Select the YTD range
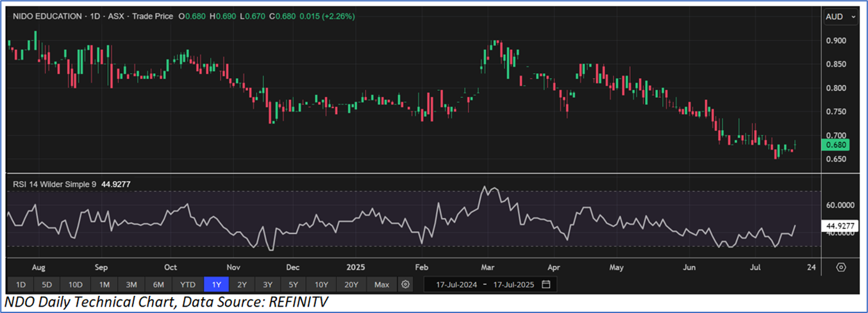 coord(187,284)
